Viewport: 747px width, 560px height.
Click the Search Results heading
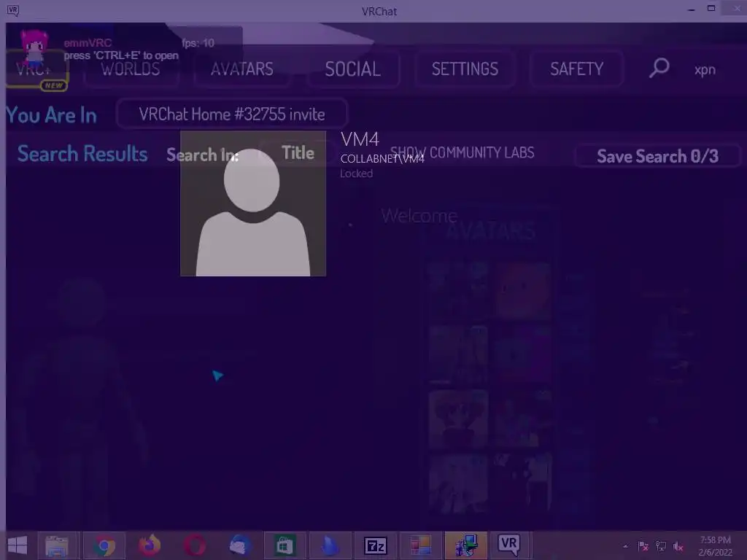coord(82,153)
